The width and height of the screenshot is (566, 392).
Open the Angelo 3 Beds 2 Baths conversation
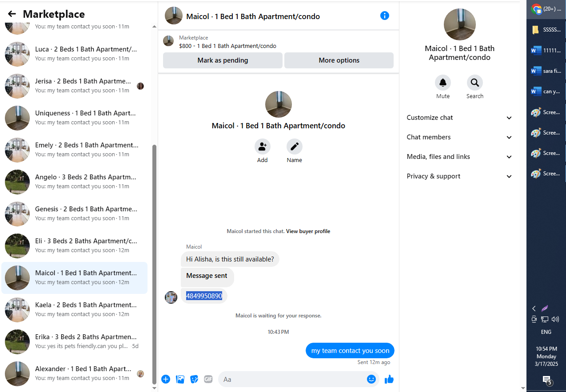coord(75,182)
